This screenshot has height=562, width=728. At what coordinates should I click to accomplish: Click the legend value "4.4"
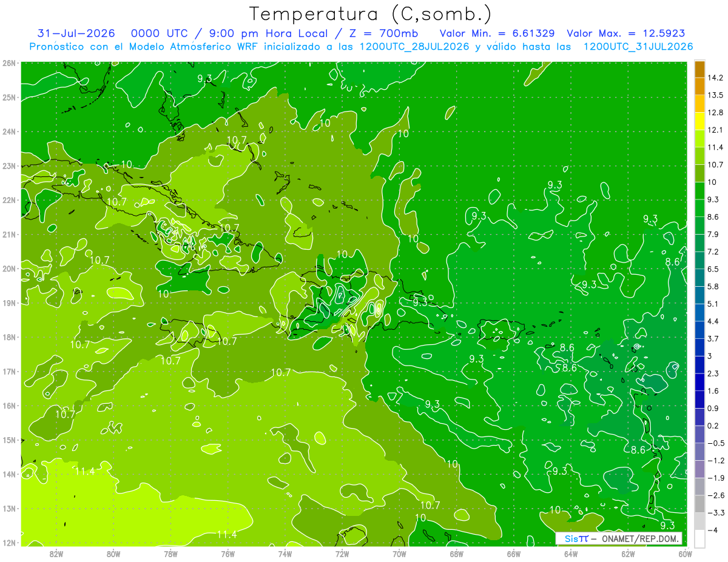click(713, 321)
